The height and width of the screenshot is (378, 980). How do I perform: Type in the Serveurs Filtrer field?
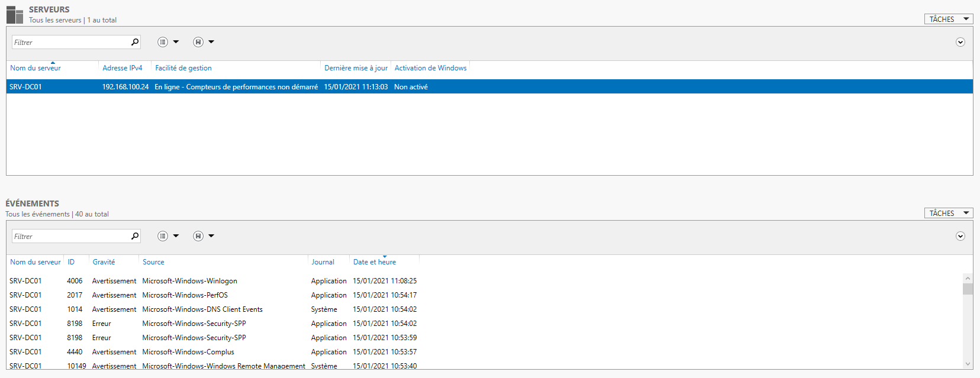(x=71, y=42)
